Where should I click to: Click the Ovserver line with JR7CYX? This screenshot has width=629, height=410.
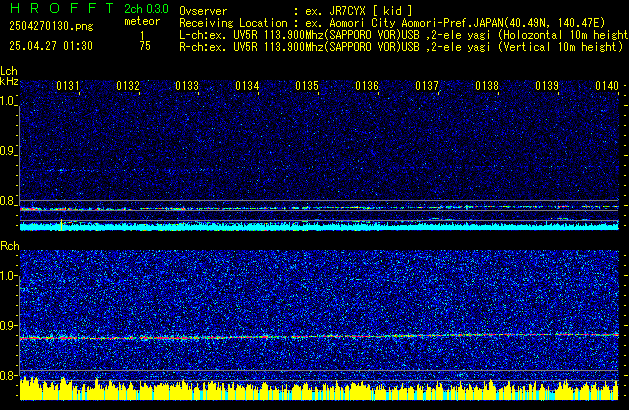(x=296, y=11)
